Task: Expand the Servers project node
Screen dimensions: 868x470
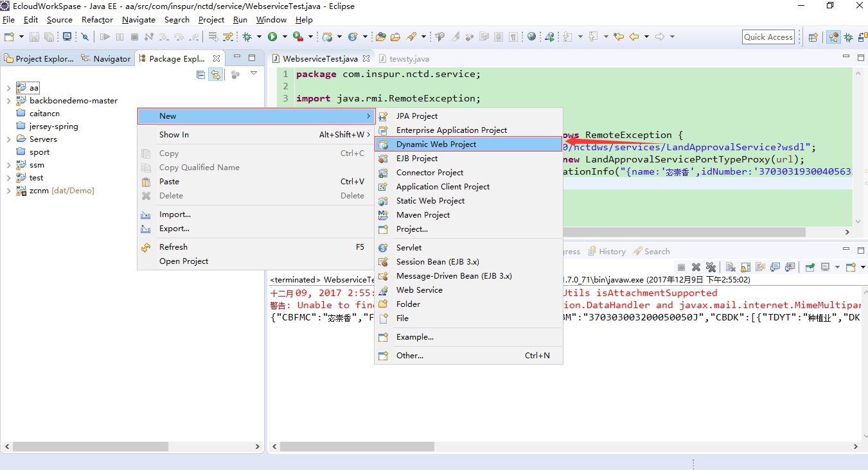Action: point(8,139)
